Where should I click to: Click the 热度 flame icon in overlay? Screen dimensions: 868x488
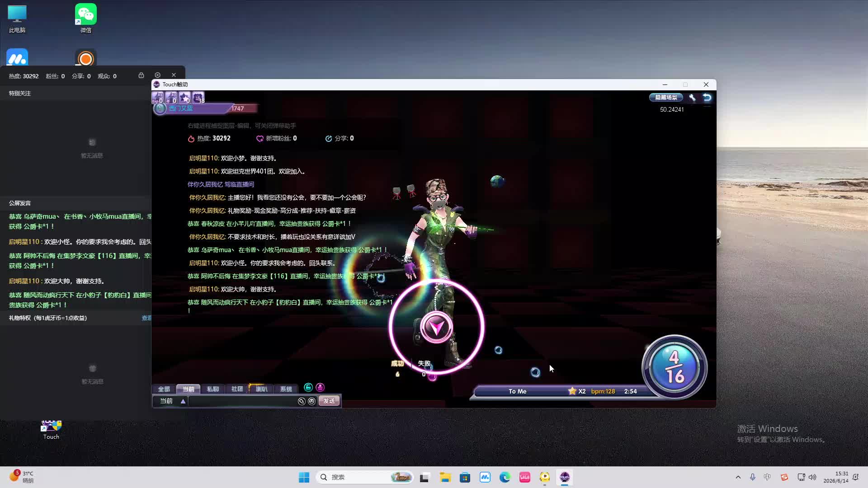click(x=191, y=139)
